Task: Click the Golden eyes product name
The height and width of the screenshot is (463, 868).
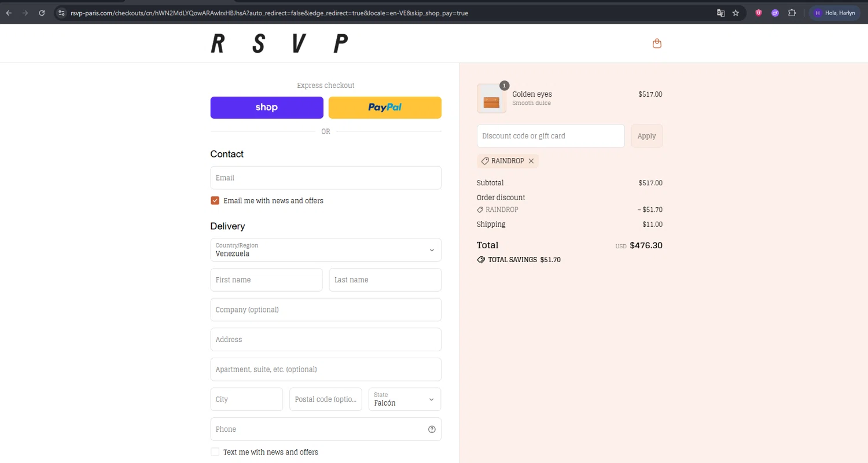Action: pyautogui.click(x=532, y=94)
